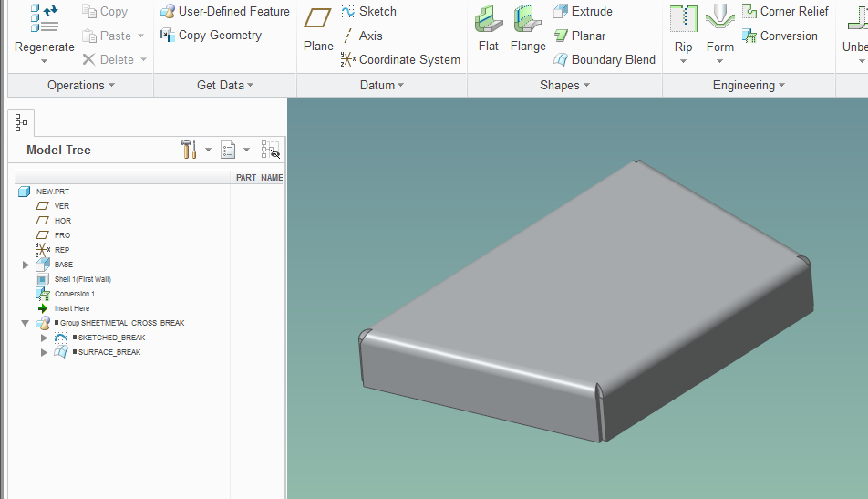Collapse the Group SHEETMETAL_CROSS_BREAK node
This screenshot has height=499, width=868.
point(26,323)
